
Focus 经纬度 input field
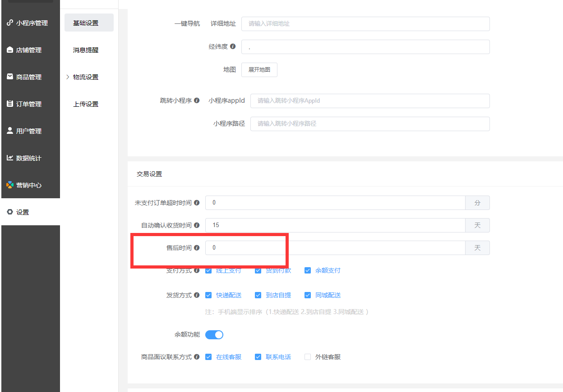[365, 46]
